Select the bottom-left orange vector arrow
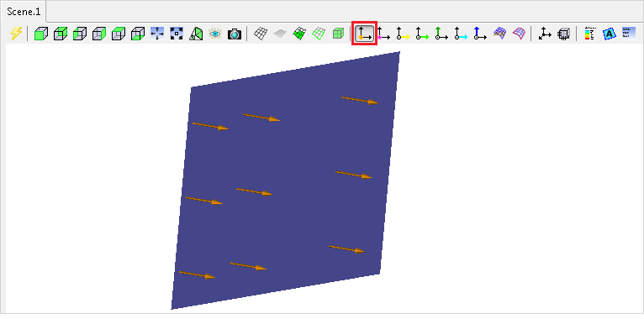The width and height of the screenshot is (644, 319). (x=197, y=275)
